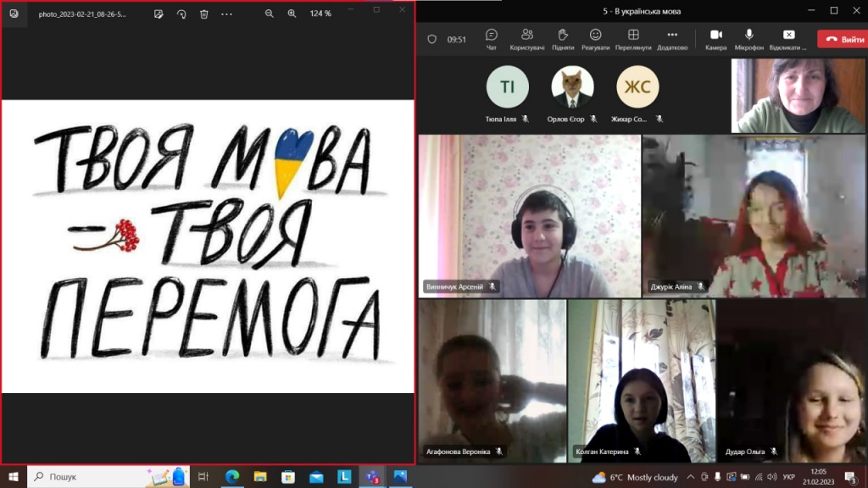This screenshot has width=868, height=488.
Task: Change meeting layout with Переглянути
Action: [633, 38]
